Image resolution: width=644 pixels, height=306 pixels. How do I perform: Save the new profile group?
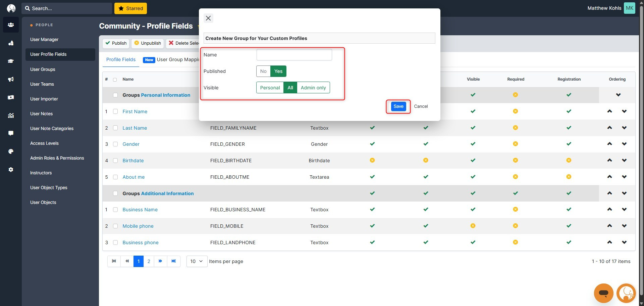click(398, 106)
